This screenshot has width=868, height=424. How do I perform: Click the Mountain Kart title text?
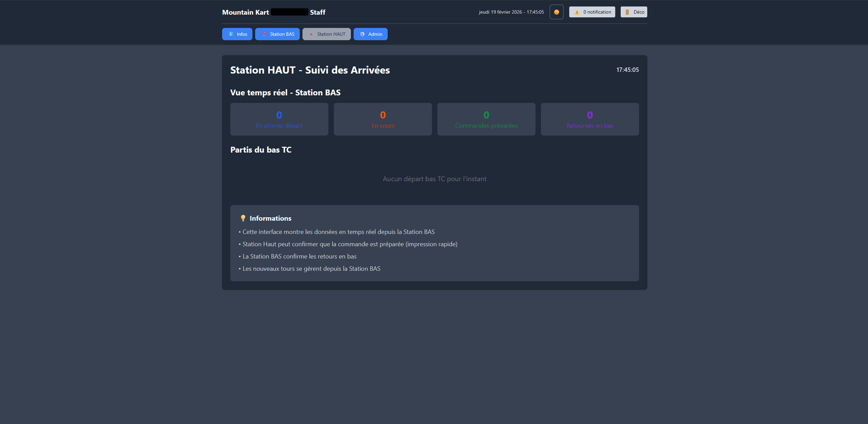[245, 12]
